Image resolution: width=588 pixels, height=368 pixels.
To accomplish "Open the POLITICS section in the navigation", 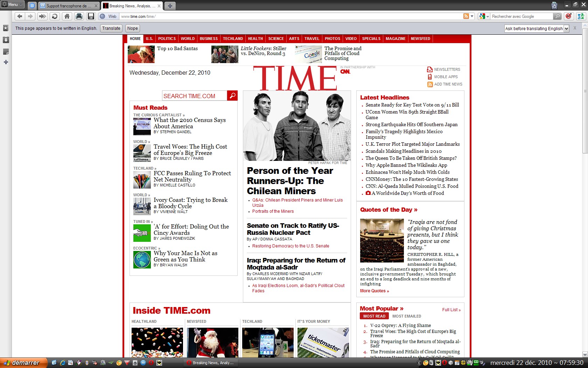I will pos(167,39).
